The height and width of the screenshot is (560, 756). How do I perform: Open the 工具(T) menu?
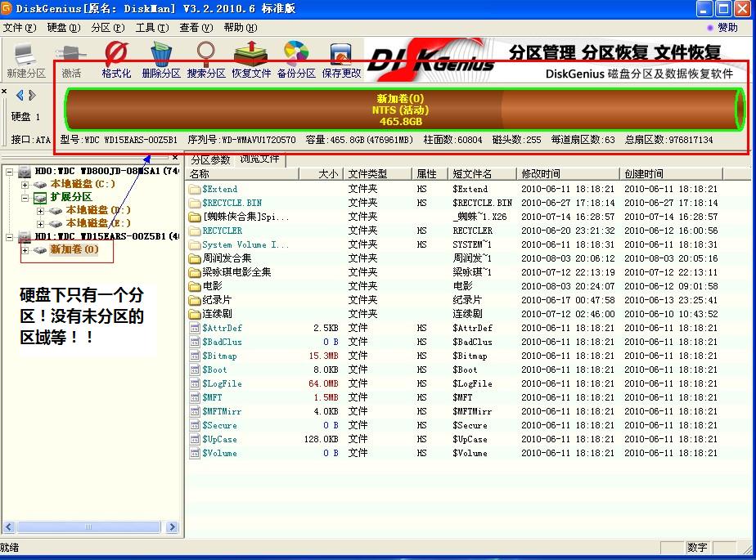pos(152,28)
